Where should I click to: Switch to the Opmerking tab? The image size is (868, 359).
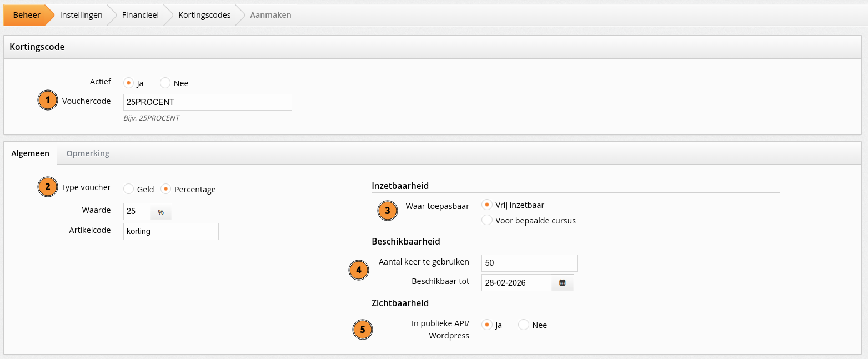pos(88,153)
